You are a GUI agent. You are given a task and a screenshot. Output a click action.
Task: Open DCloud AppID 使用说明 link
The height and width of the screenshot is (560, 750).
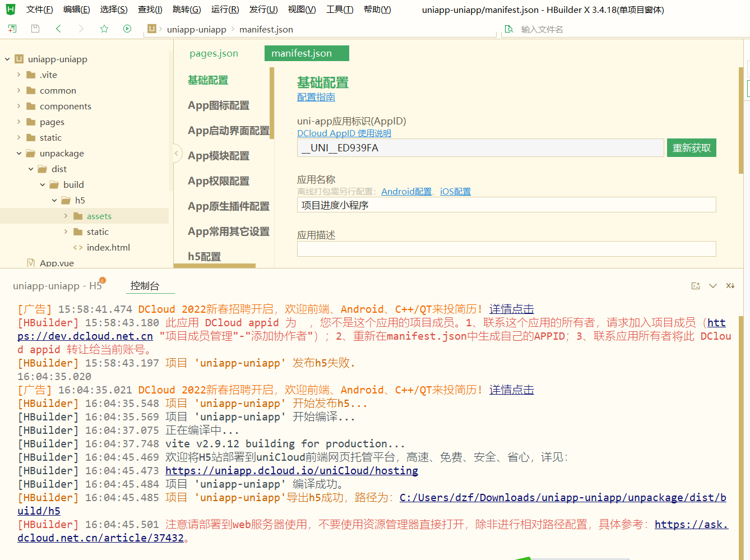[x=344, y=133]
